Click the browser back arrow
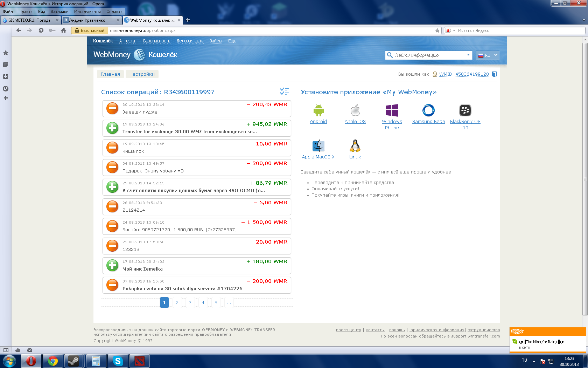 (x=19, y=30)
